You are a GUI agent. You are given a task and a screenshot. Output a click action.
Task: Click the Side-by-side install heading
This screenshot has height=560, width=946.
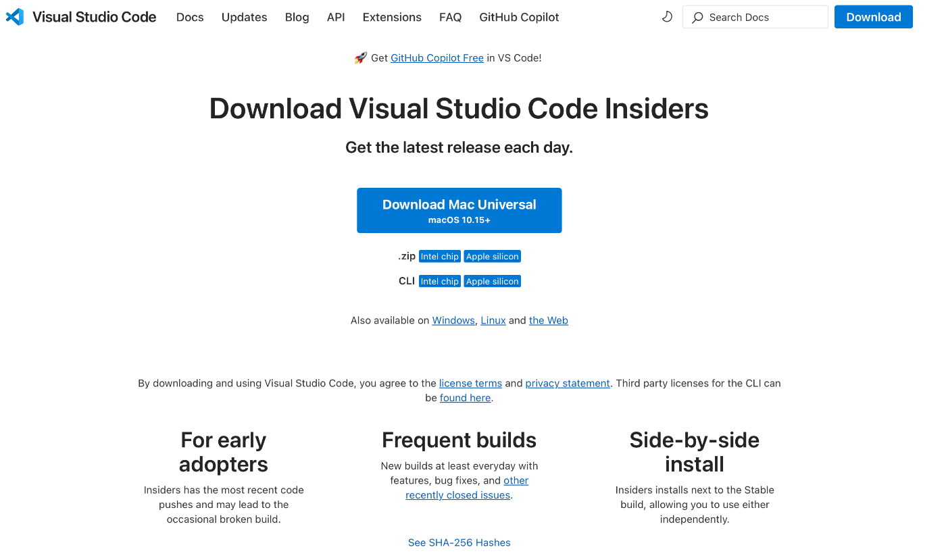(x=695, y=452)
